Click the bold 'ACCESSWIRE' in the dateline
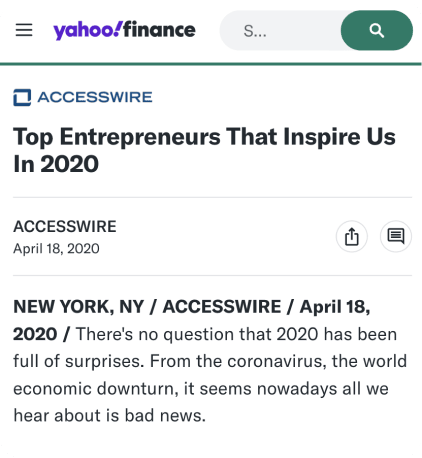Screen dimensions: 422x458 pyautogui.click(x=222, y=307)
